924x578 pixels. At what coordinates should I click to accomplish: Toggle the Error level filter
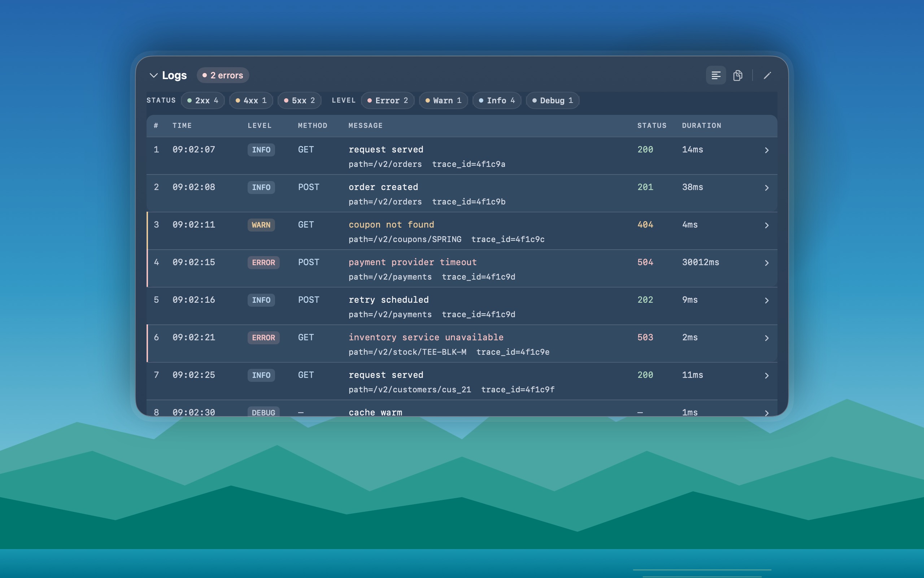click(388, 100)
